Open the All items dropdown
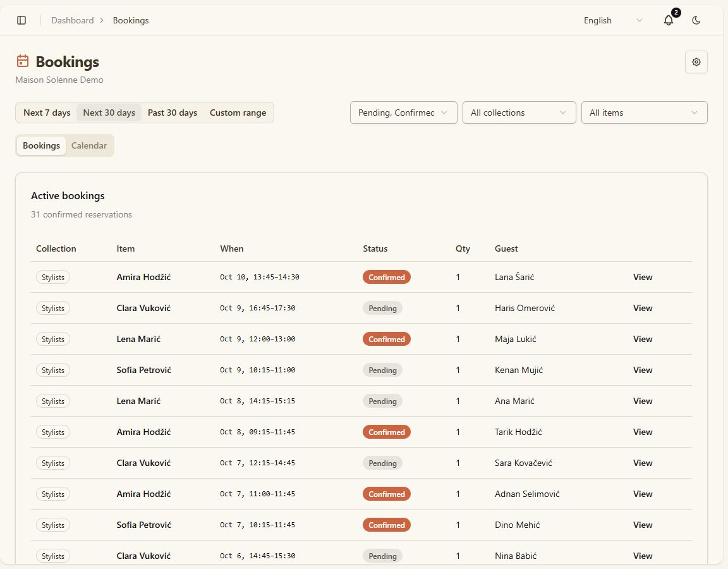Viewport: 728px width, 569px height. (x=645, y=113)
